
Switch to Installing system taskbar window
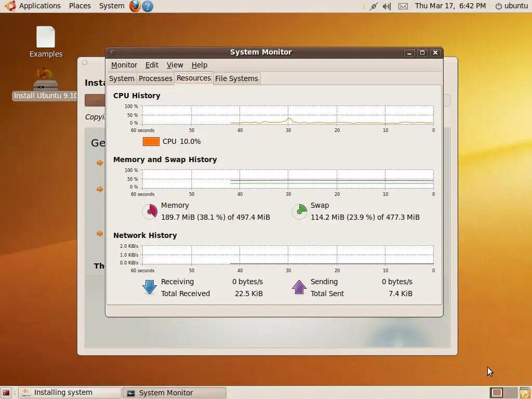click(70, 393)
